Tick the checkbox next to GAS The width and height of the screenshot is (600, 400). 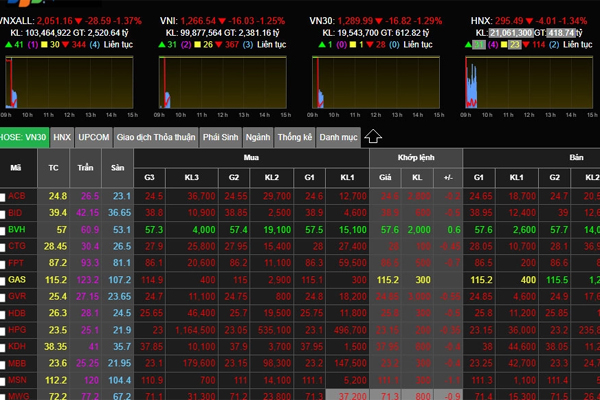4,280
